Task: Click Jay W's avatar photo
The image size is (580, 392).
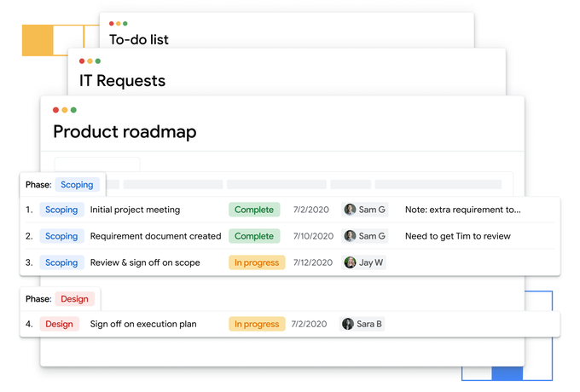Action: pyautogui.click(x=350, y=262)
